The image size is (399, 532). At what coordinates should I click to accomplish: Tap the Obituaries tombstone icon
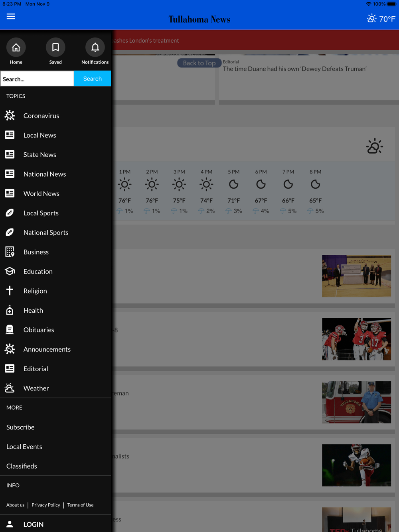pyautogui.click(x=10, y=329)
